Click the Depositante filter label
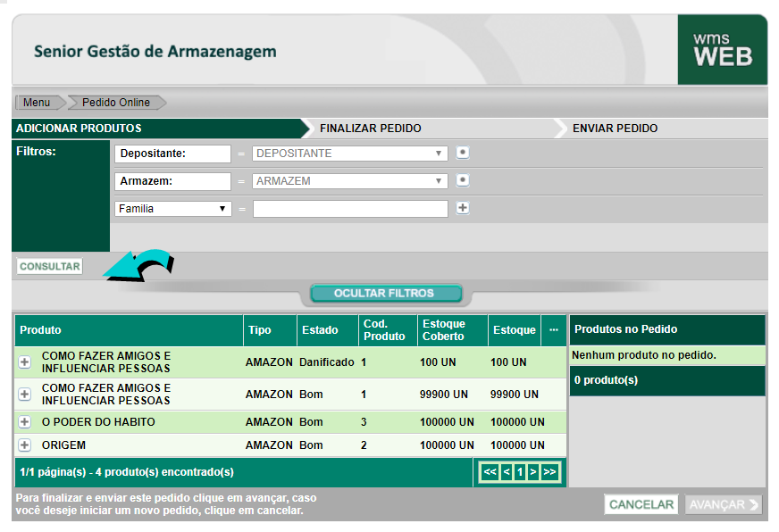 click(172, 154)
